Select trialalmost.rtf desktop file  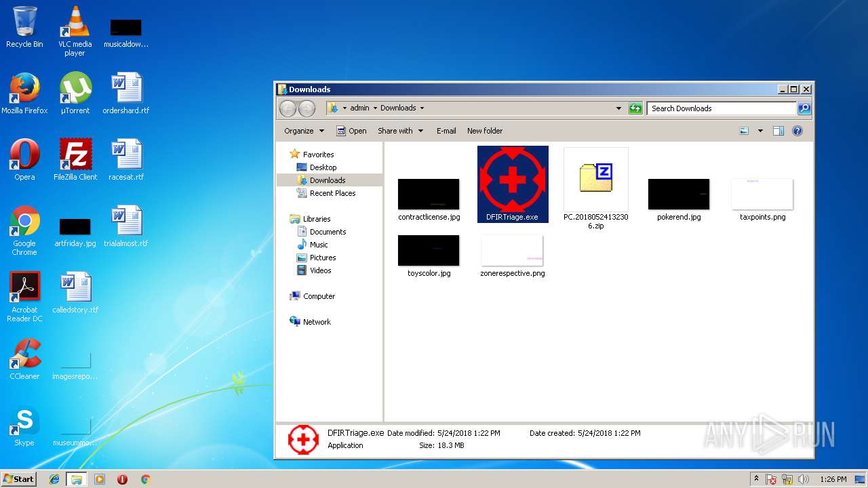pos(126,226)
